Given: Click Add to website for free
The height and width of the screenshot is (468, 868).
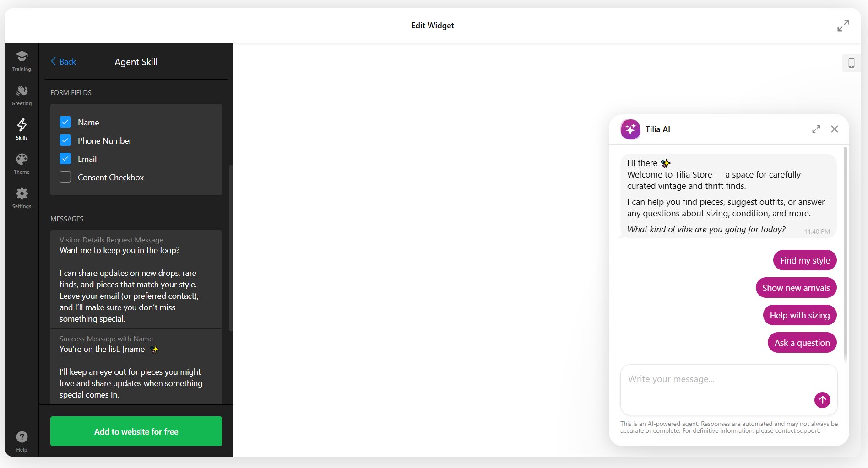Looking at the screenshot, I should click(136, 431).
